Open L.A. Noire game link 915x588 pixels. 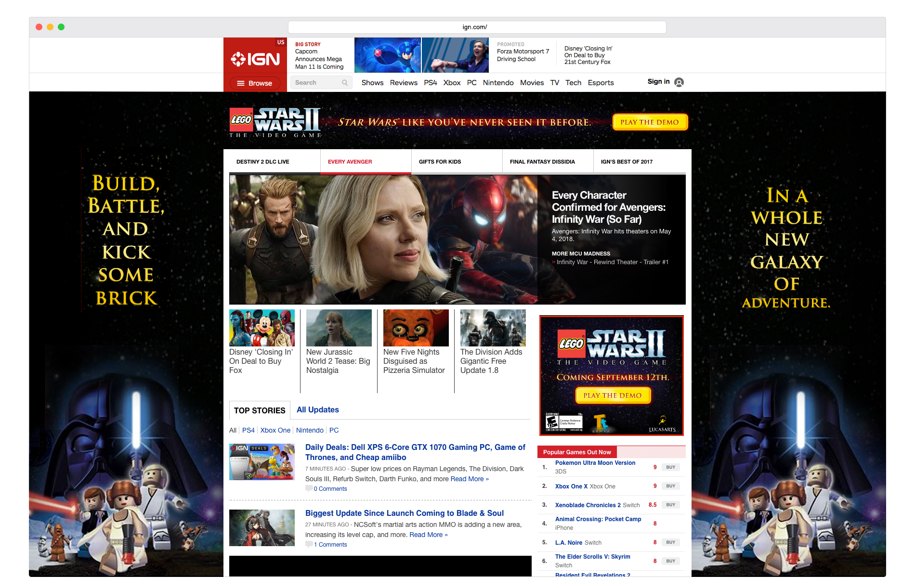[x=569, y=543]
